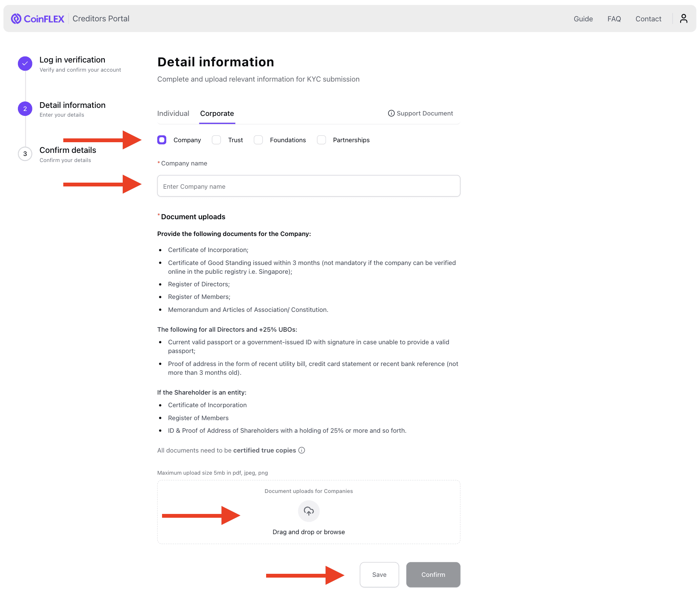Enable the Trust checkbox

(216, 140)
